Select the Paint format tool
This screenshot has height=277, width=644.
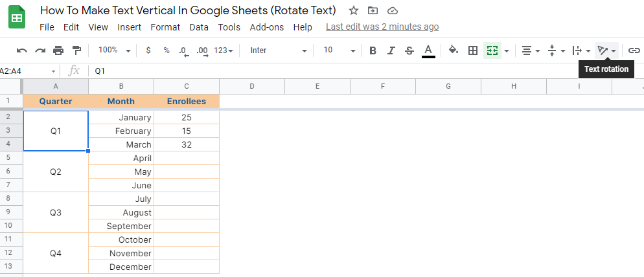pos(76,50)
